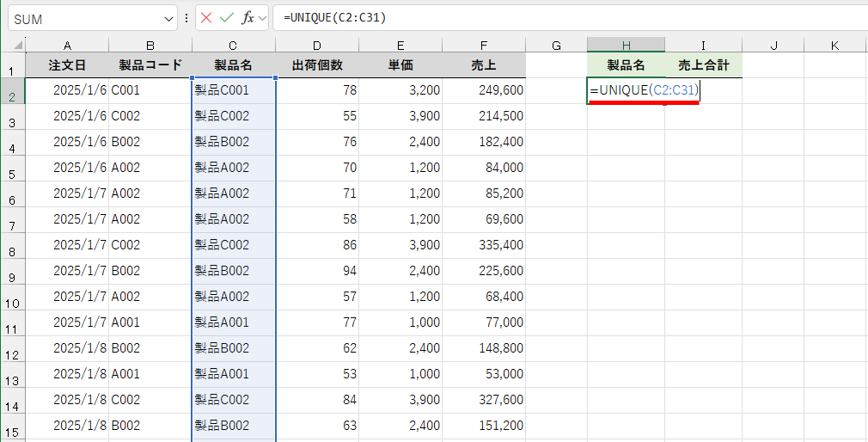The width and height of the screenshot is (868, 442).
Task: Click product code B002 in row 4
Action: [x=150, y=143]
